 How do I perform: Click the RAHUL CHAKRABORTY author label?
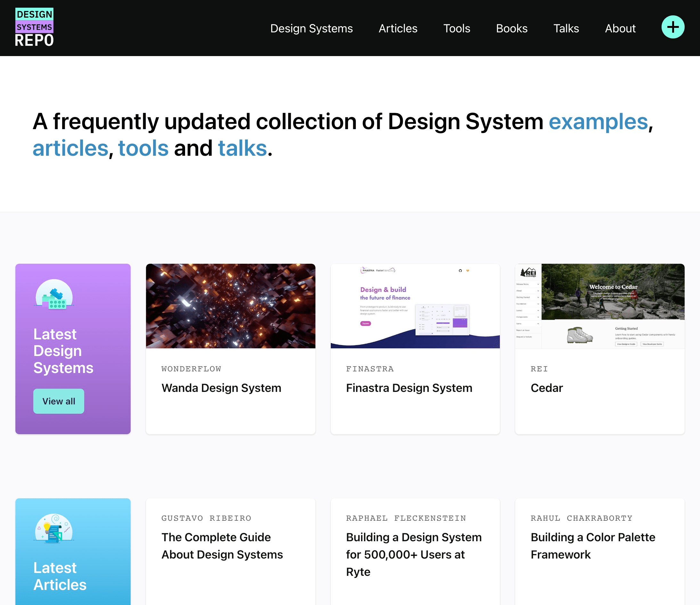[582, 518]
